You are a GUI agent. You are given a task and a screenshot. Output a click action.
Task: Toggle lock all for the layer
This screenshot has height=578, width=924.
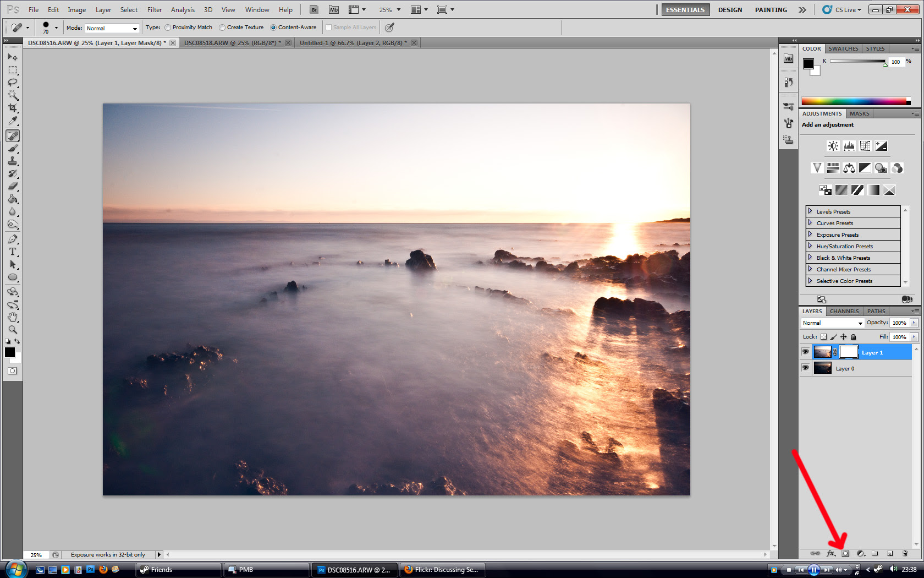[x=854, y=337]
